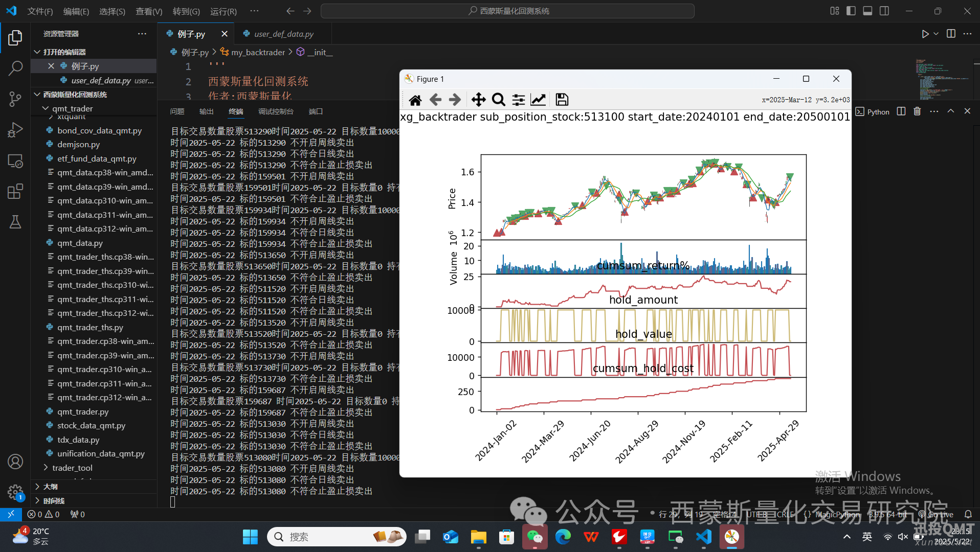Open Customize Layout control
The width and height of the screenshot is (980, 552).
(x=835, y=11)
